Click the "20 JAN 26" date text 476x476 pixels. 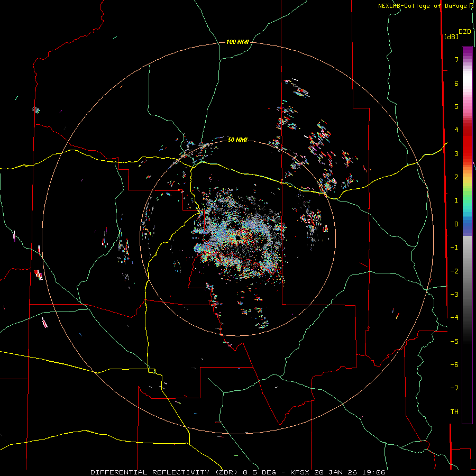point(335,472)
